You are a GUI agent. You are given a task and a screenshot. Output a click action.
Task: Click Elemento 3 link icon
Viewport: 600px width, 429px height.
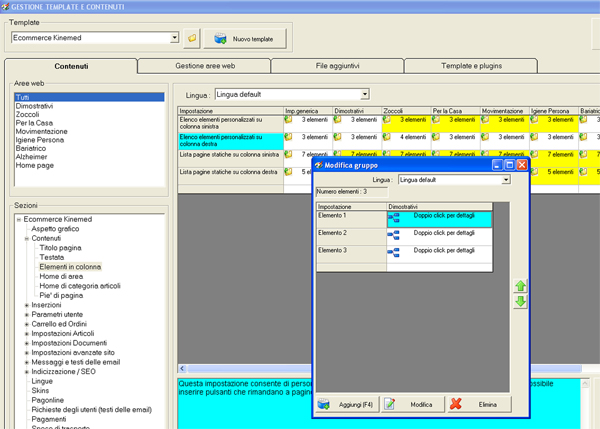pyautogui.click(x=394, y=253)
